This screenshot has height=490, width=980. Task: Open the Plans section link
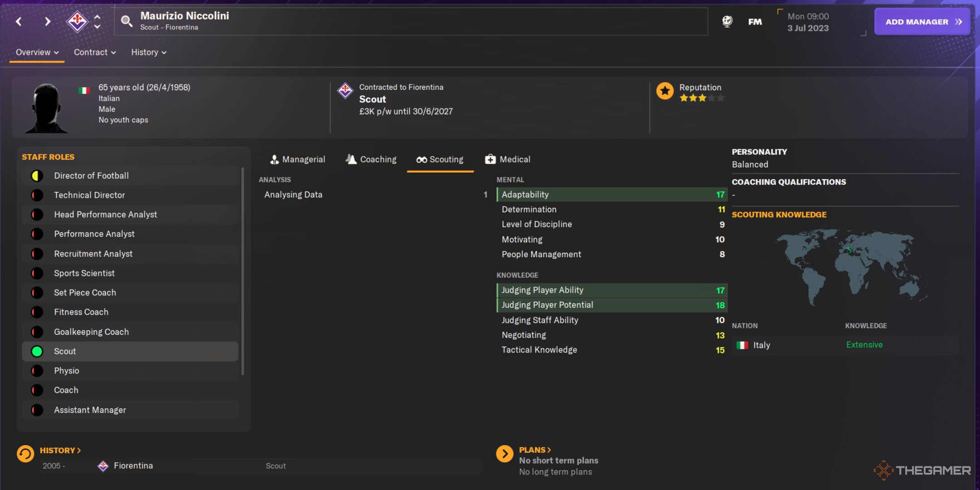coord(535,450)
